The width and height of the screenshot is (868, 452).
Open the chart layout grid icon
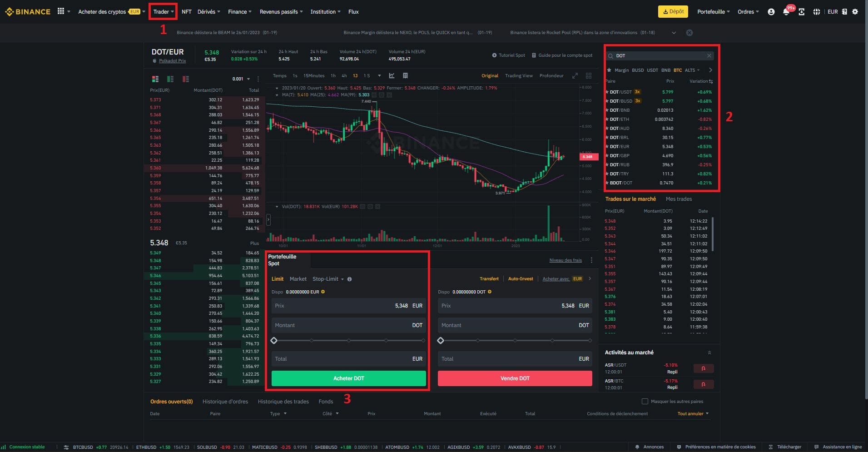tap(405, 76)
